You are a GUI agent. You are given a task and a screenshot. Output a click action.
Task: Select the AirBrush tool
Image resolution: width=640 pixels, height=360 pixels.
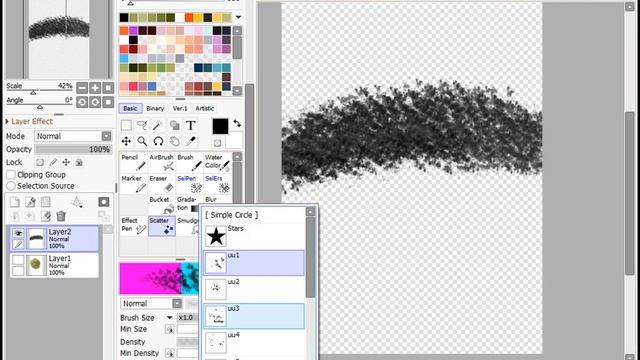tap(162, 162)
